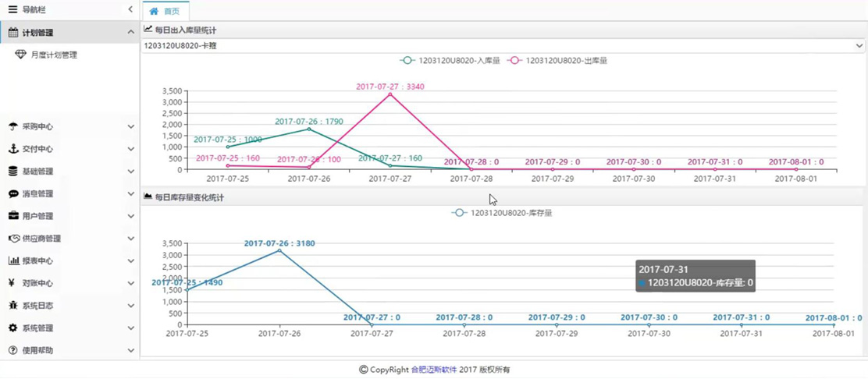Click the 2017-07-27 : 3340 peak data point
This screenshot has width=868, height=379.
click(x=390, y=94)
